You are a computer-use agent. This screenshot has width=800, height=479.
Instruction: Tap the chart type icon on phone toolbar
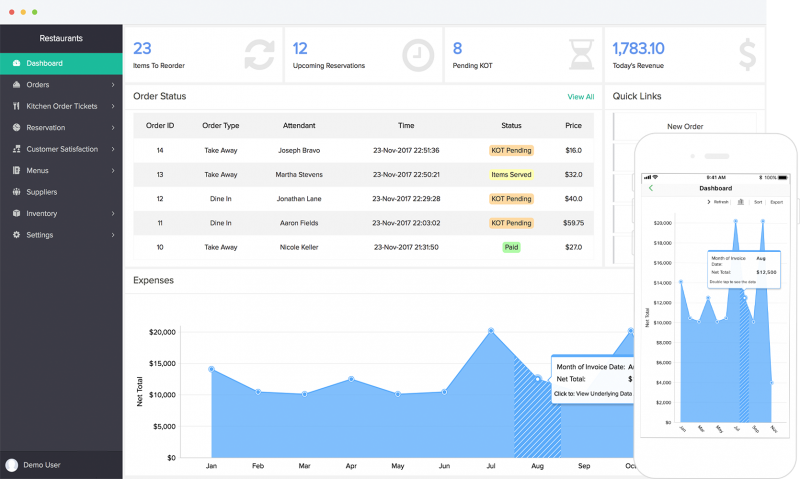(740, 202)
